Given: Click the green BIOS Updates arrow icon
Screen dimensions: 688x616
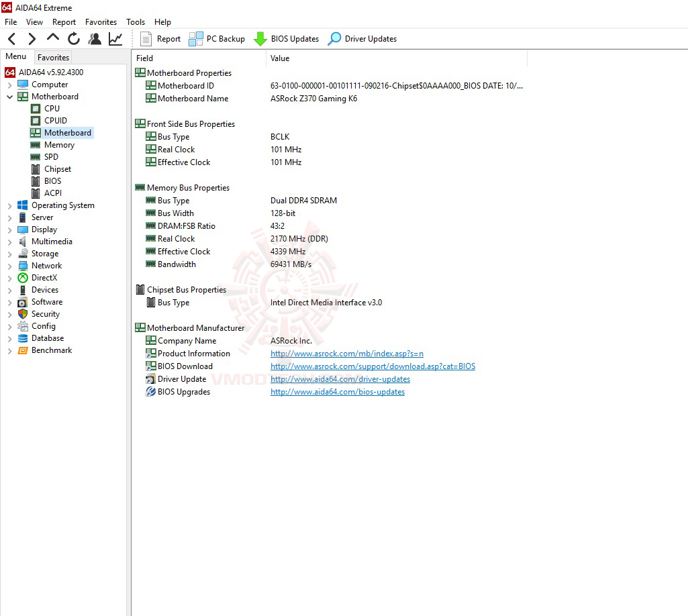Looking at the screenshot, I should point(260,39).
